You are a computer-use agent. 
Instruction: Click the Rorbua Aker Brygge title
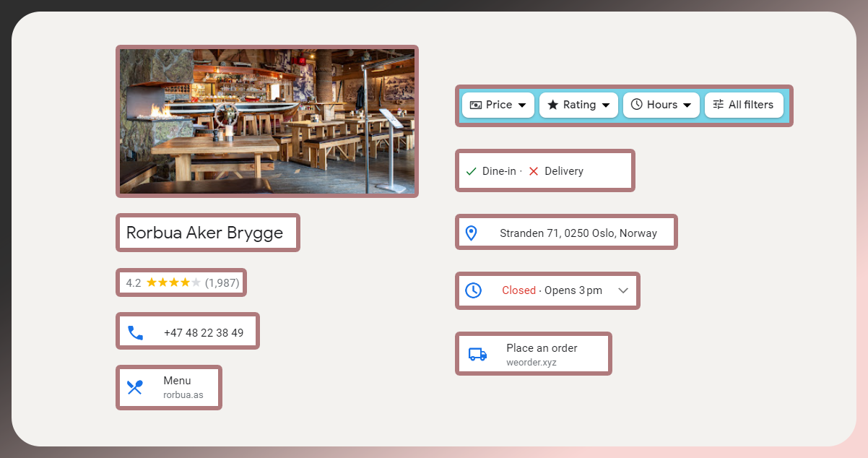pos(205,233)
